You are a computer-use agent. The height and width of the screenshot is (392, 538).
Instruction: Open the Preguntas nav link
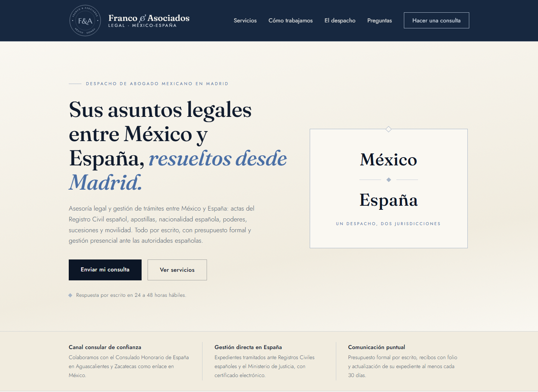(x=379, y=21)
